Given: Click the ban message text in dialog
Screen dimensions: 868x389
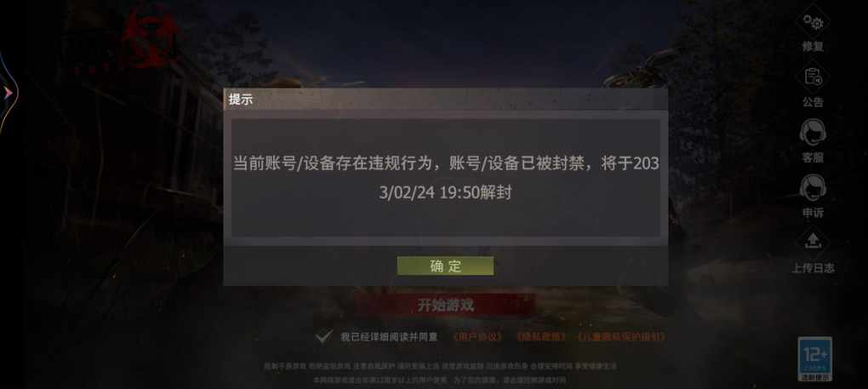Looking at the screenshot, I should 446,178.
